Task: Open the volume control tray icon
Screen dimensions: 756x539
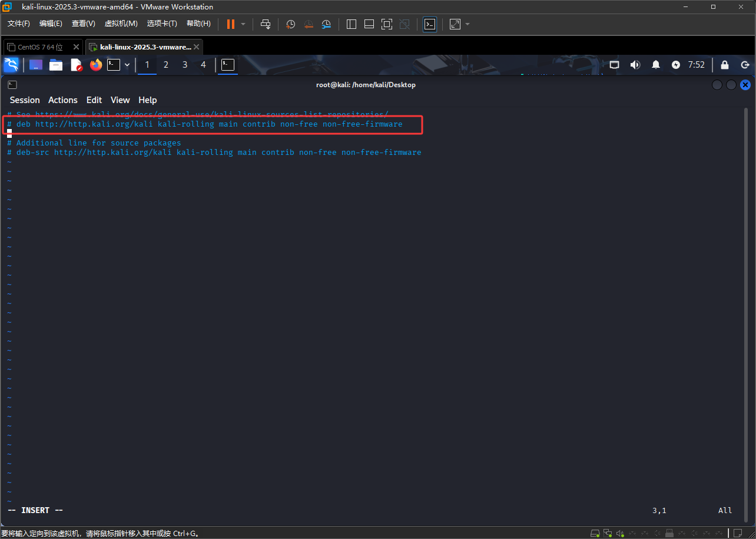Action: click(635, 65)
